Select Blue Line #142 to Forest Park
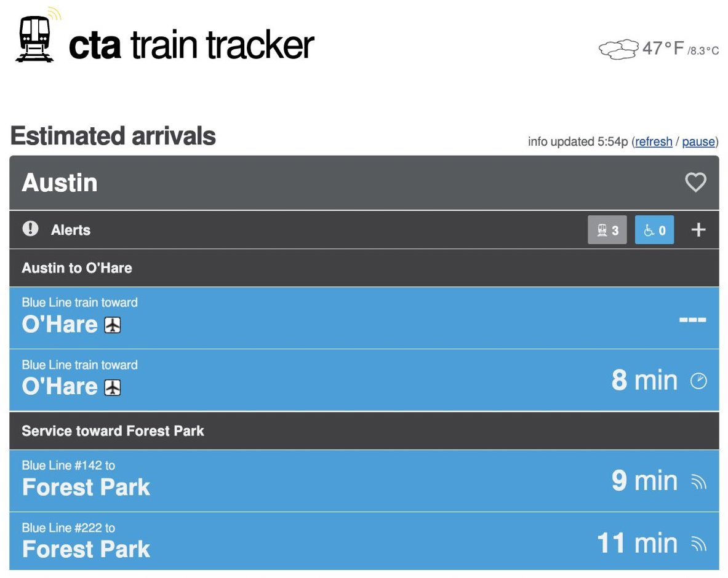 coord(364,481)
